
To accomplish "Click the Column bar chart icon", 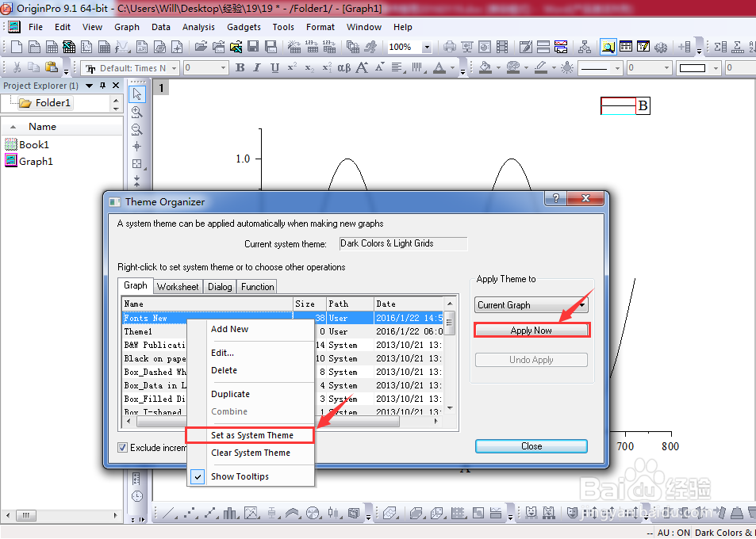I will [x=232, y=514].
